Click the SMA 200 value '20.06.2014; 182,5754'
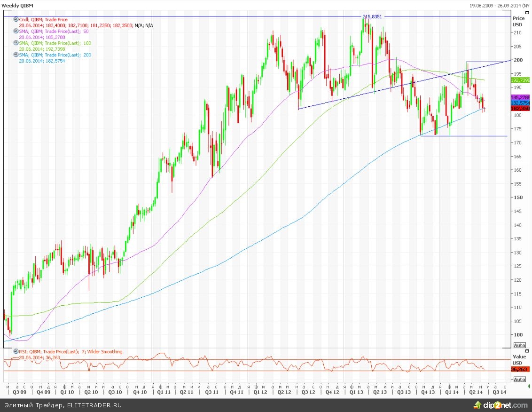This screenshot has width=532, height=412. (x=42, y=61)
